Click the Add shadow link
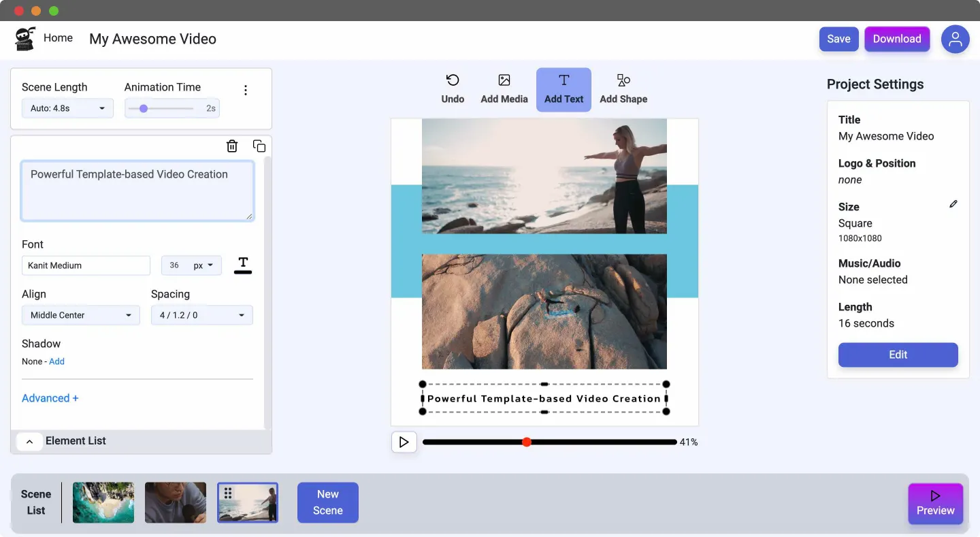The width and height of the screenshot is (980, 537). (x=56, y=361)
